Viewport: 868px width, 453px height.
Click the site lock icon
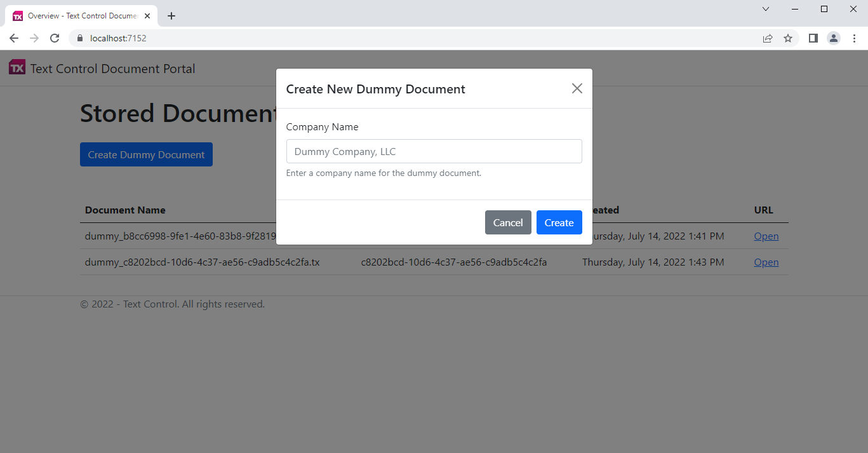click(x=79, y=38)
